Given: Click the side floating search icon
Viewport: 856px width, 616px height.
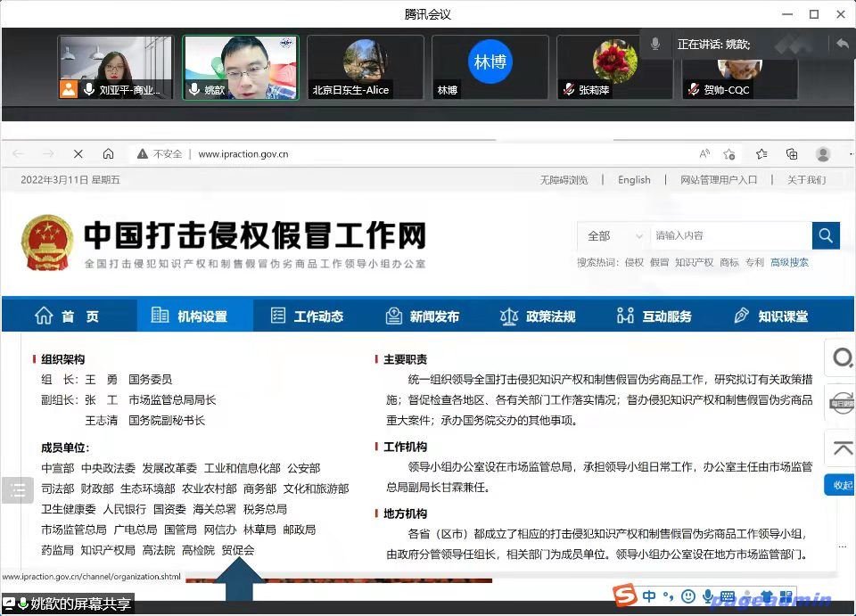Looking at the screenshot, I should point(842,358).
